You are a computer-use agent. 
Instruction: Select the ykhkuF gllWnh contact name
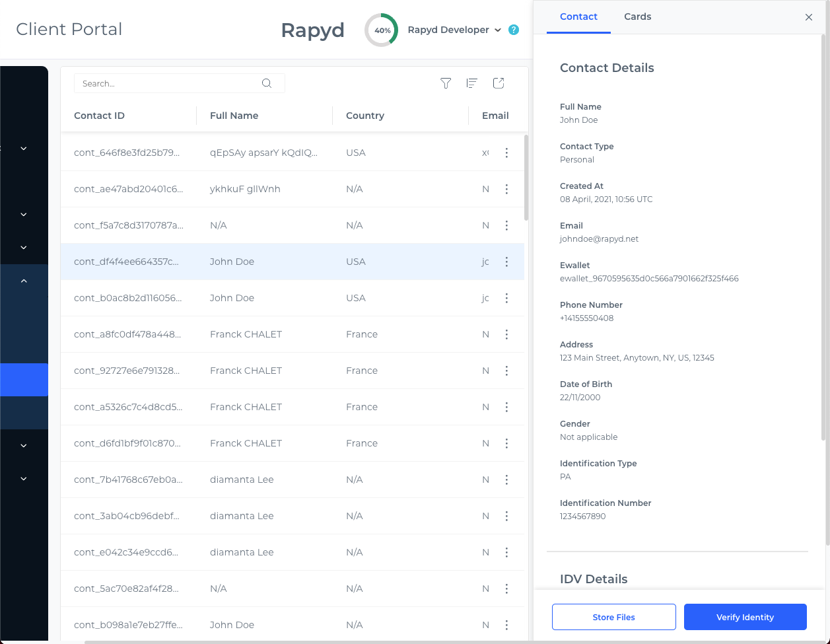click(245, 189)
